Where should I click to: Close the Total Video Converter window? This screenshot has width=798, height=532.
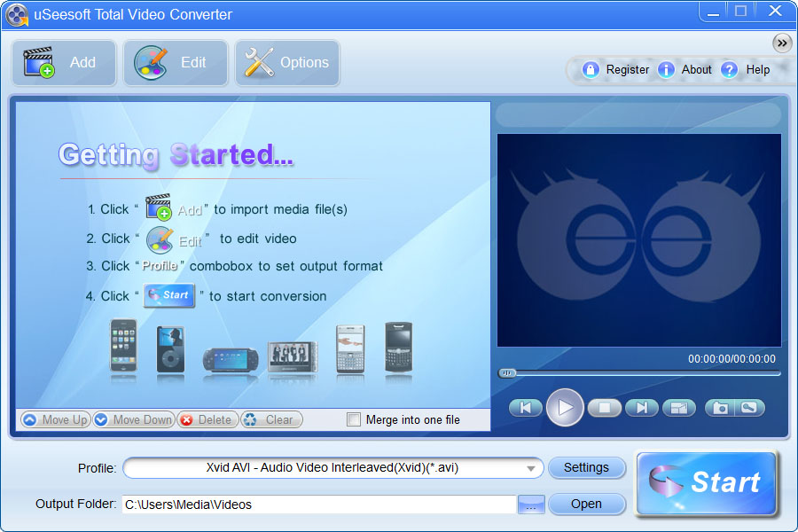pos(775,12)
